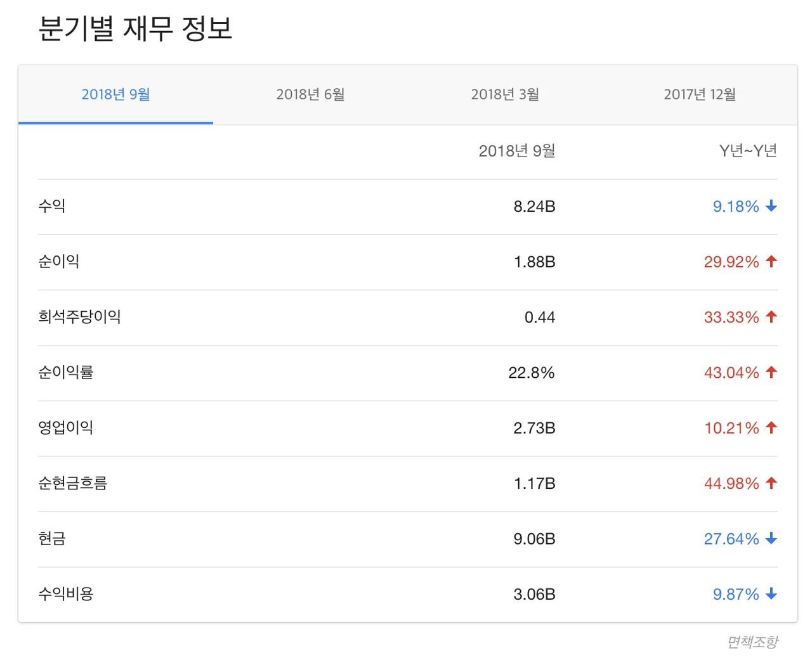Open the 면책조항 disclaimer link
Screen dimensions: 812x665
pyautogui.click(x=752, y=642)
